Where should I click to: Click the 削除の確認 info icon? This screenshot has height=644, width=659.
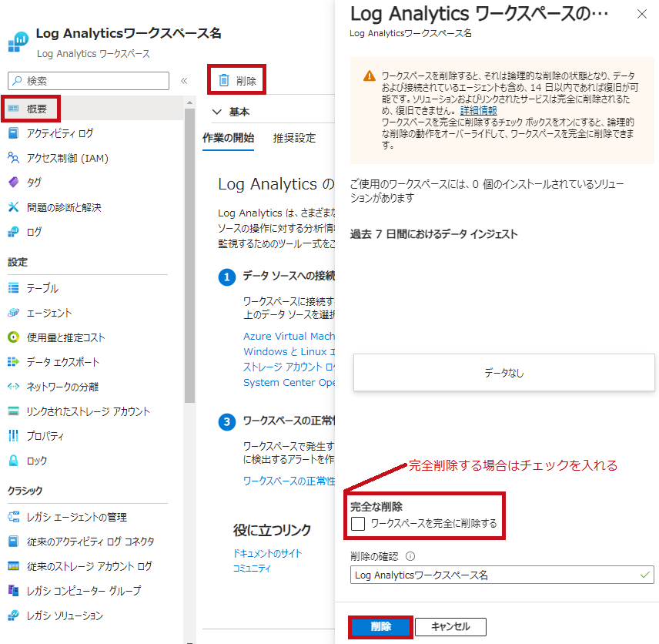point(410,556)
